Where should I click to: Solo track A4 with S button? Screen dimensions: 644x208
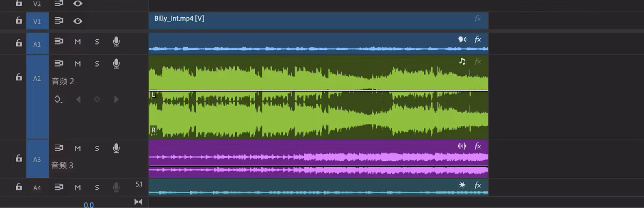tap(97, 187)
